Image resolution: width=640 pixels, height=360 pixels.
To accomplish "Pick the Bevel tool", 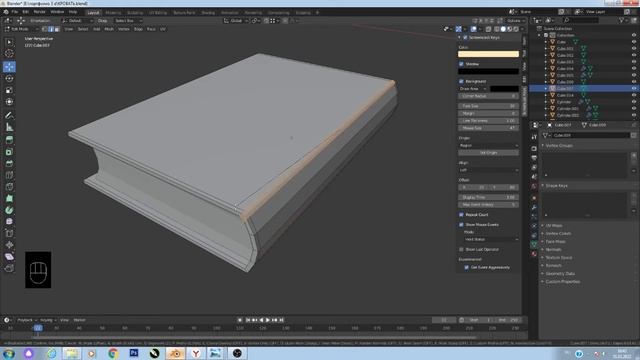I will [9, 164].
